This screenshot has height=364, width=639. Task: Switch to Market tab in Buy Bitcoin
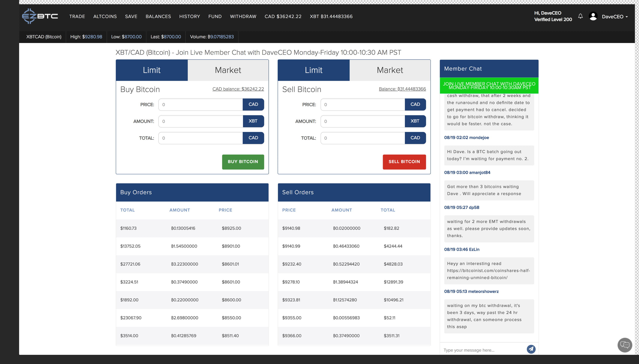point(228,70)
